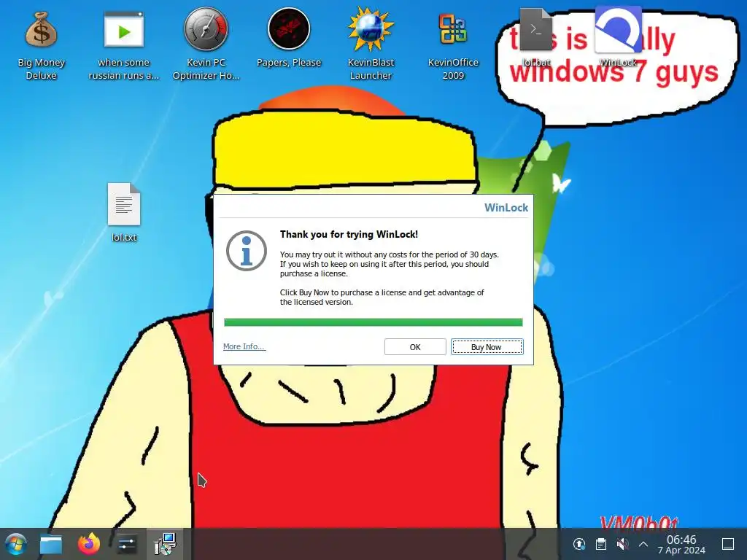
Task: Click the Buy Now button
Action: (x=487, y=346)
